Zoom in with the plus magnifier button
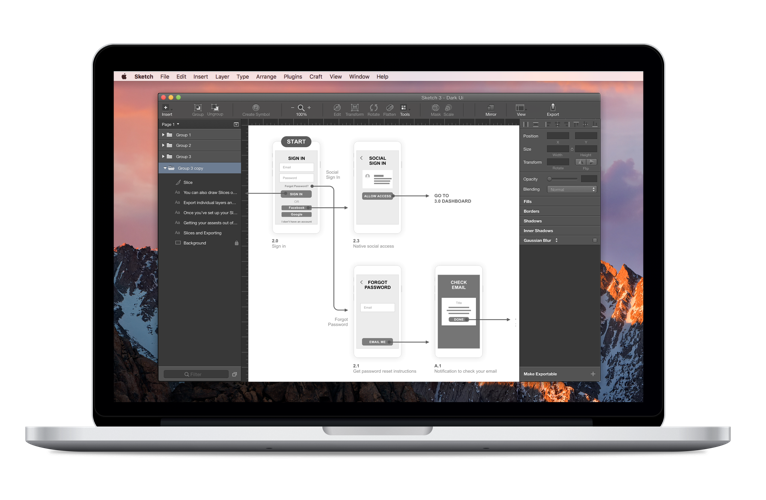Screen dimensions: 766x500 click(309, 108)
